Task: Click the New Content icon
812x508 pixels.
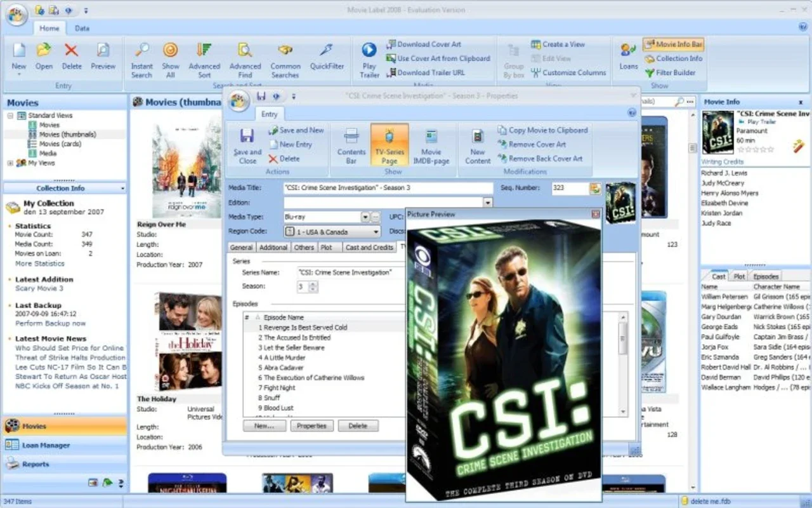Action: coord(478,145)
